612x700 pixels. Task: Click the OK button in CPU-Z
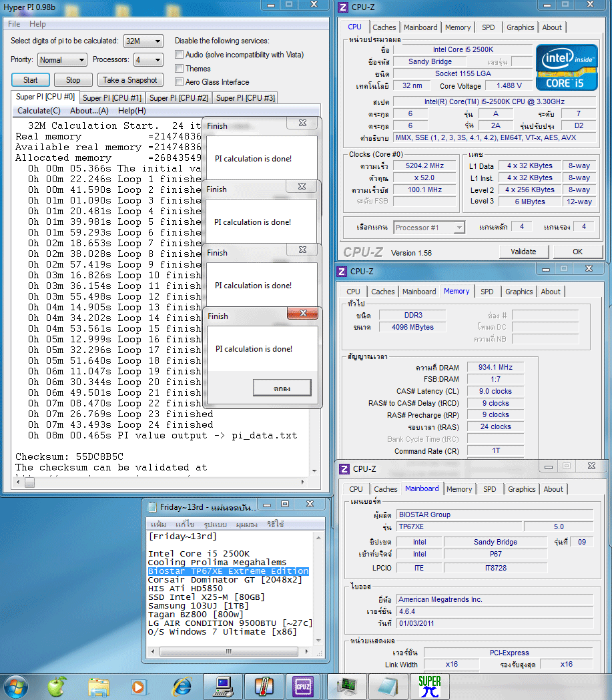(577, 252)
